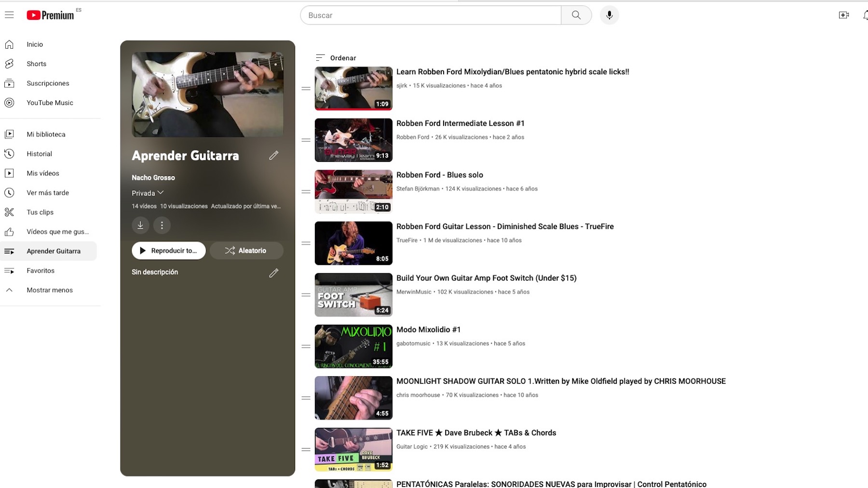
Task: Open the Mixolidio 35:55 thumbnail
Action: pos(353,346)
